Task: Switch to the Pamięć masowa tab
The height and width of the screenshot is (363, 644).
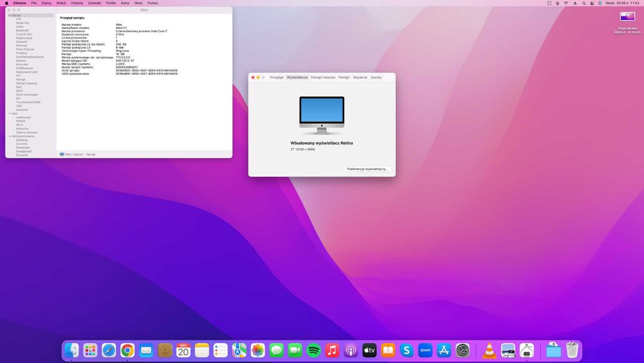Action: pos(323,77)
